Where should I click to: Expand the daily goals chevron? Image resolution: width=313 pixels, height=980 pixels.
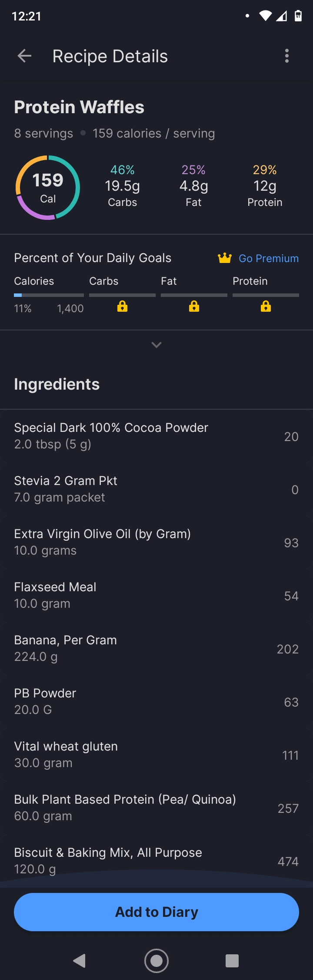coord(156,345)
